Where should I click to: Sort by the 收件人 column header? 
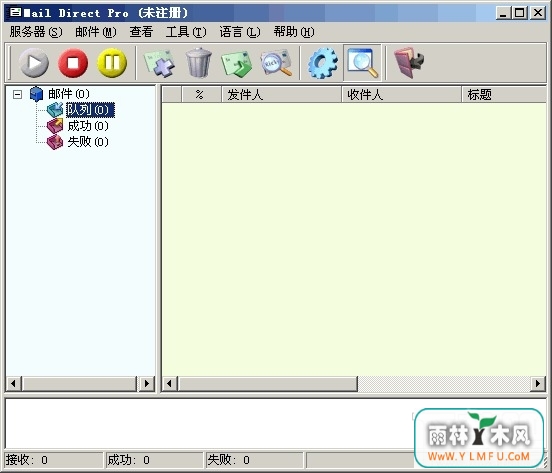point(401,94)
